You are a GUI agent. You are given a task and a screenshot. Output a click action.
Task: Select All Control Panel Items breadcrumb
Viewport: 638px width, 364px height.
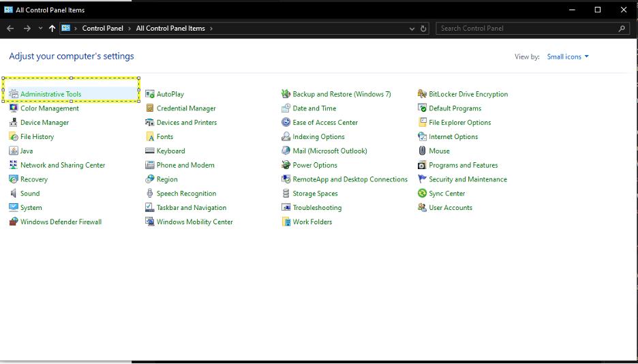point(170,29)
